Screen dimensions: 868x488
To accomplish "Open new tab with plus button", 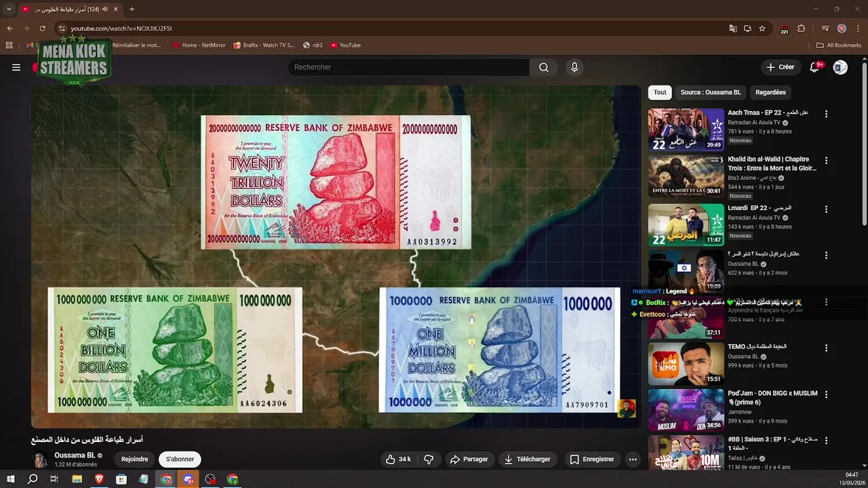I will click(x=132, y=9).
